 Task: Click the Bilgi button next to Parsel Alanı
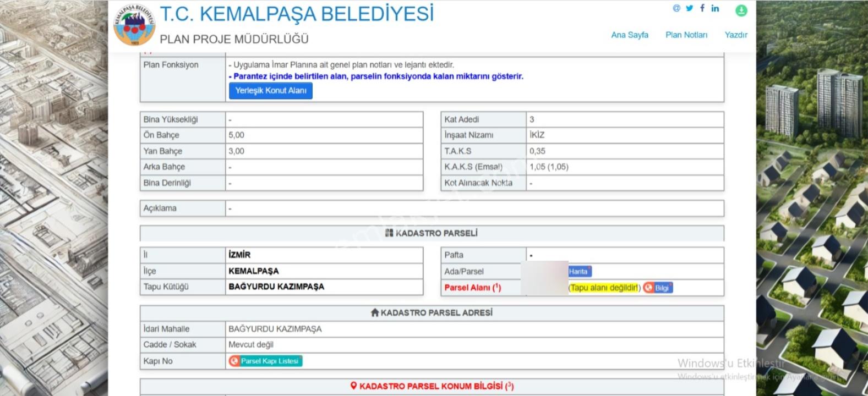click(x=658, y=288)
